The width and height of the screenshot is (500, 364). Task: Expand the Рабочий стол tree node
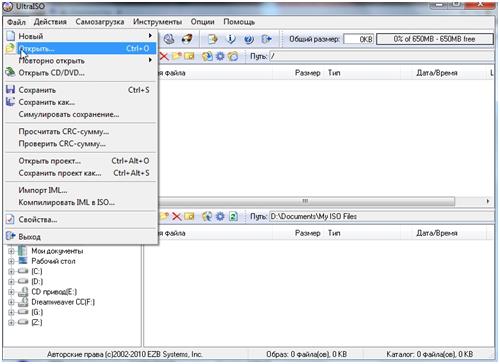pyautogui.click(x=11, y=261)
